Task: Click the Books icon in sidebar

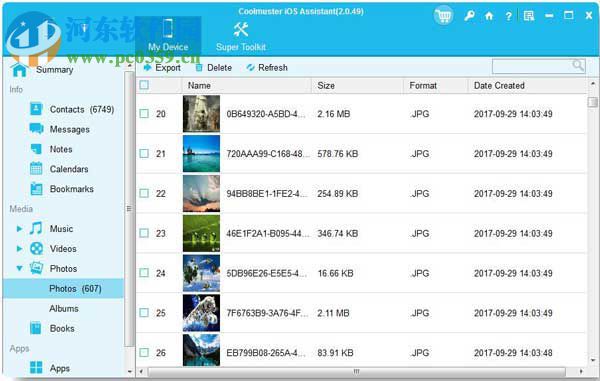Action: [36, 328]
